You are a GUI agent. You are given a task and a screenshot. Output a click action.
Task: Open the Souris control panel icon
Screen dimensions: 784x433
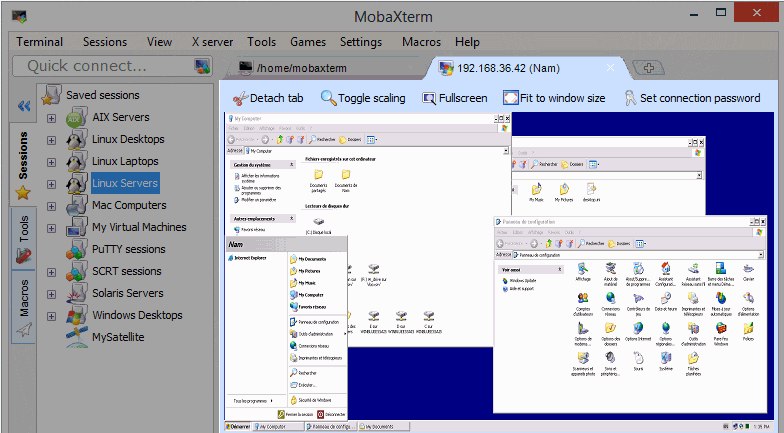point(638,361)
